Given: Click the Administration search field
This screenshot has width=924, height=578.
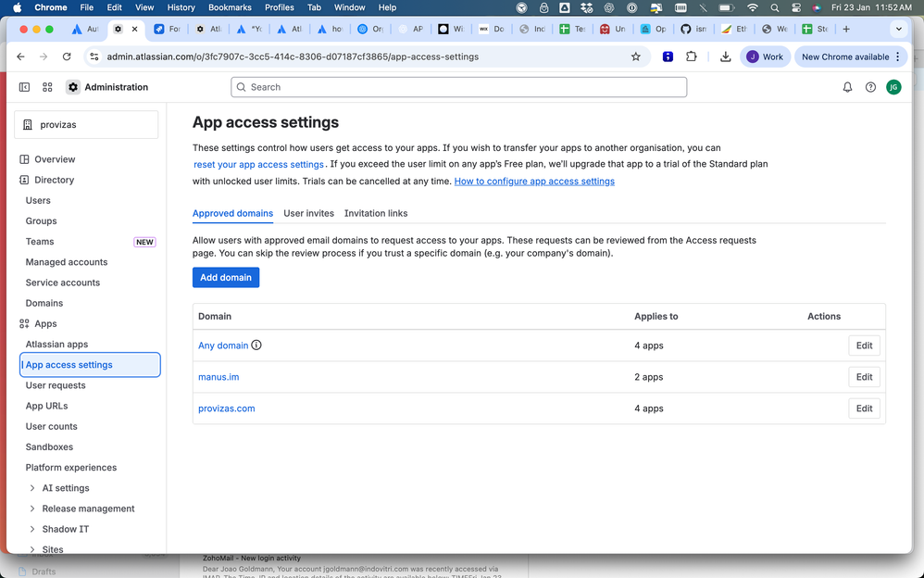Looking at the screenshot, I should [457, 86].
